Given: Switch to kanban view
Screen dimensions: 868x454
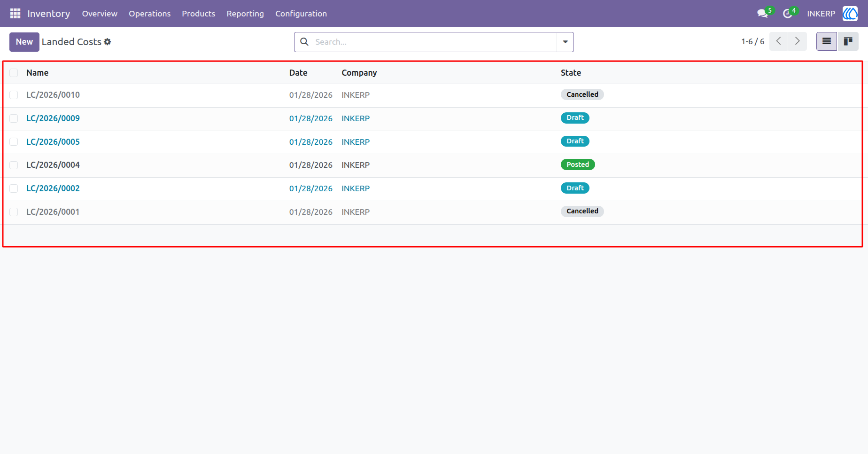Looking at the screenshot, I should pyautogui.click(x=848, y=41).
